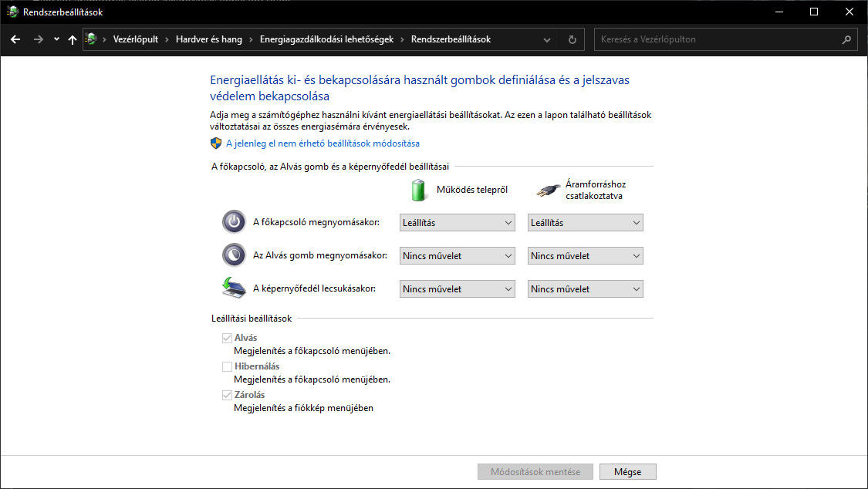
Task: Open sleep button plugged-in dropdown
Action: [585, 255]
